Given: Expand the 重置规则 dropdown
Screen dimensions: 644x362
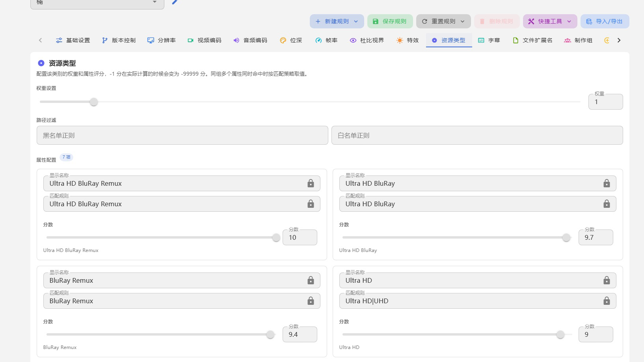Looking at the screenshot, I should coord(443,21).
